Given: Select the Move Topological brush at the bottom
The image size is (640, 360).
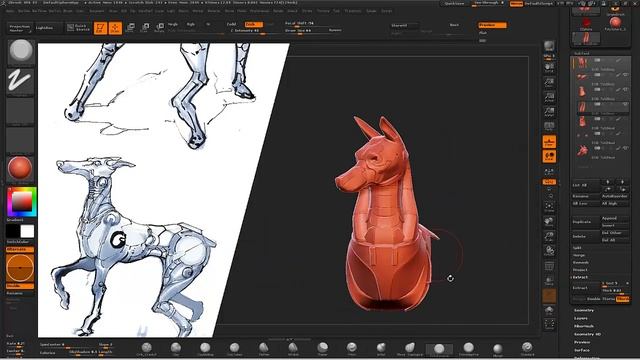Looking at the screenshot, I should (410, 349).
